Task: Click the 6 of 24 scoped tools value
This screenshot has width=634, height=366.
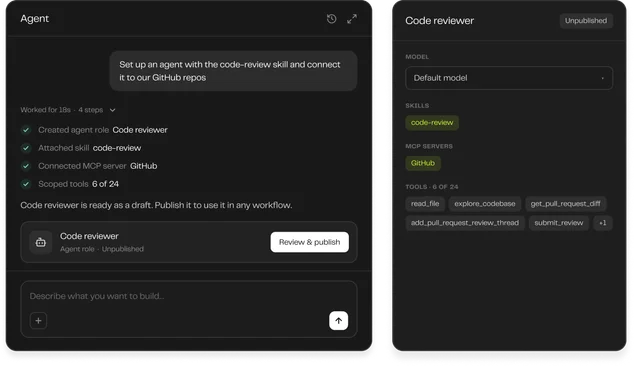Action: (x=105, y=184)
